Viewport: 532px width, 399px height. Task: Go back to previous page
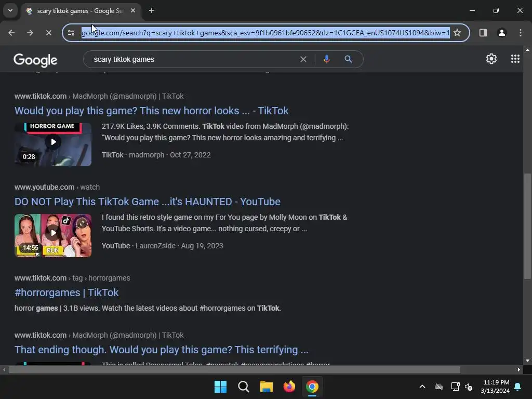(11, 33)
